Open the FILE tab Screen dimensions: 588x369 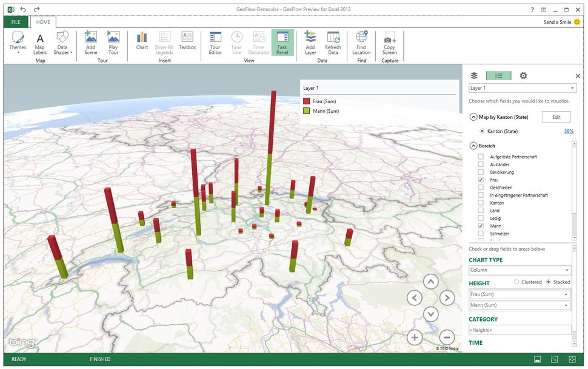coord(16,22)
